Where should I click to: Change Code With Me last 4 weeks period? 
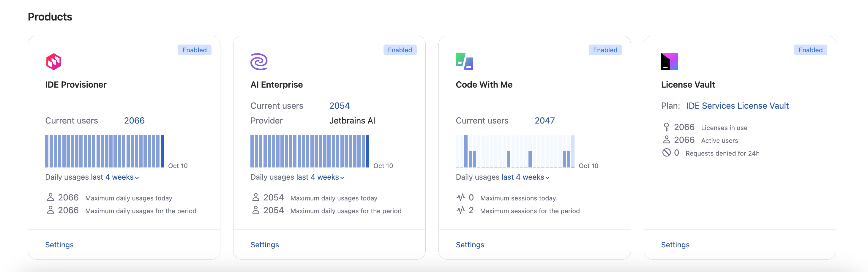[525, 177]
